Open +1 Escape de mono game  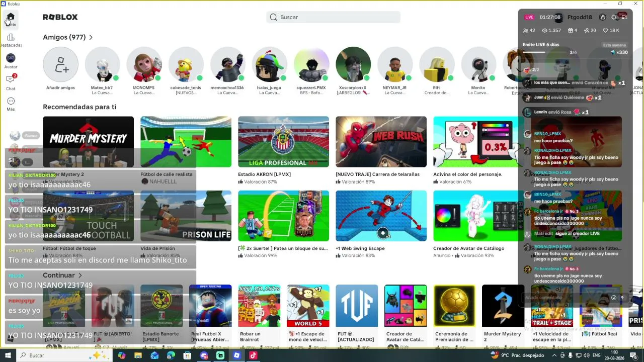coord(308,306)
